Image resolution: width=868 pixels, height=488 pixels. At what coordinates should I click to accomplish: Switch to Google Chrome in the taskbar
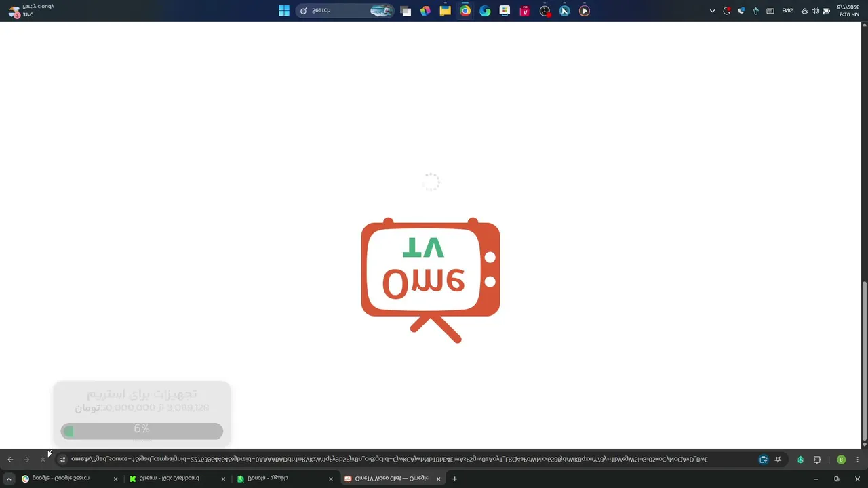click(x=465, y=11)
